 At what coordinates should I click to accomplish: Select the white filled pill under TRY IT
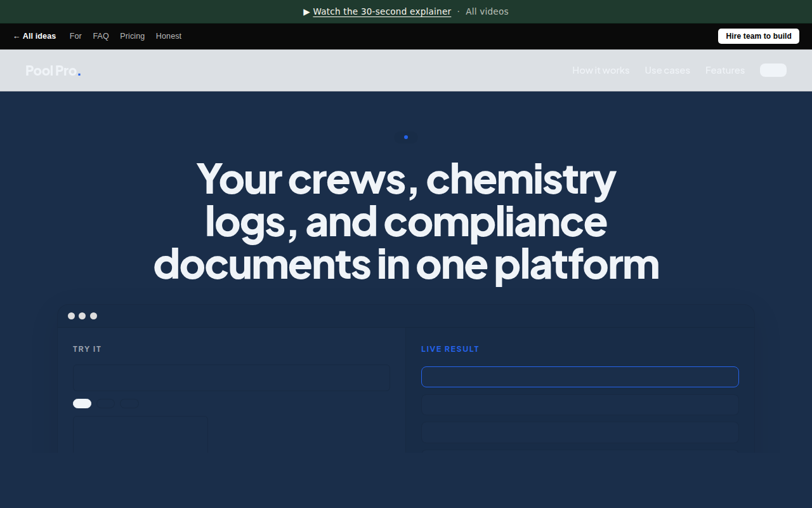coord(82,403)
